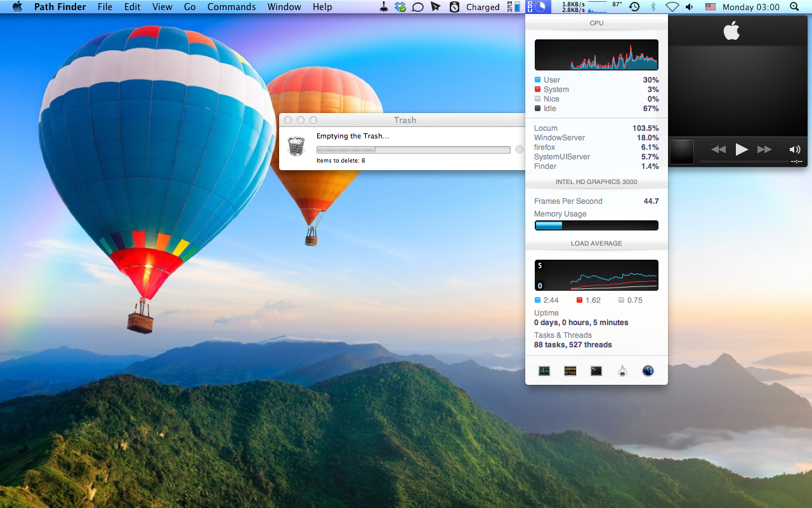Image resolution: width=812 pixels, height=508 pixels.
Task: Click the broom icon in the menu bar
Action: [x=384, y=7]
